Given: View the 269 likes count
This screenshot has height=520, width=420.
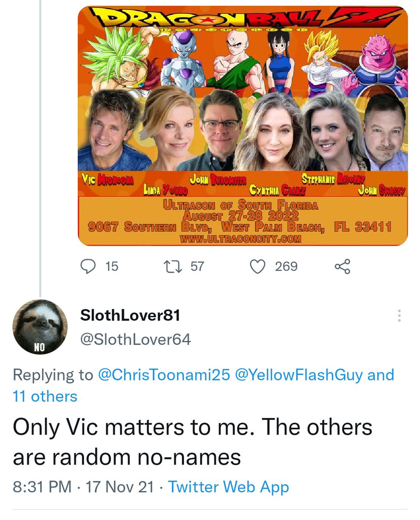Looking at the screenshot, I should click(x=286, y=266).
